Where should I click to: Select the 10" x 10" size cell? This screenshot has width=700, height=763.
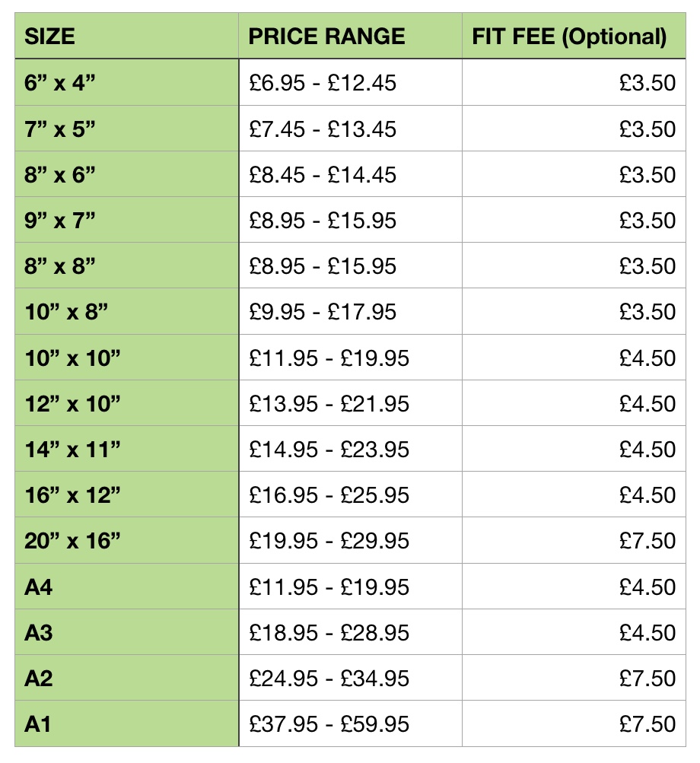coord(126,358)
